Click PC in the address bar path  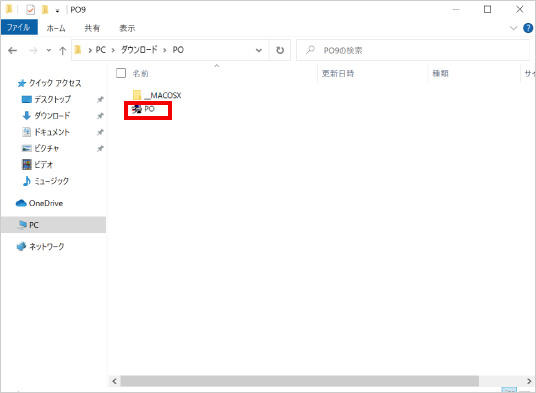coord(100,50)
